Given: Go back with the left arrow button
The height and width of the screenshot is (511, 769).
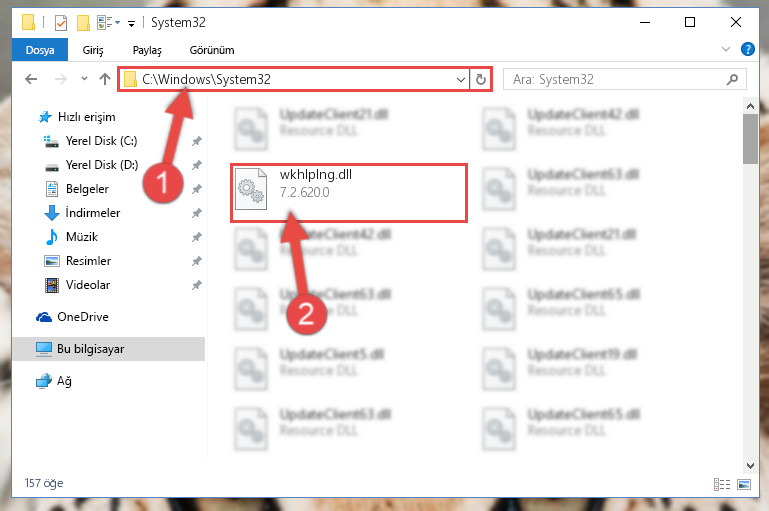Looking at the screenshot, I should coord(31,79).
